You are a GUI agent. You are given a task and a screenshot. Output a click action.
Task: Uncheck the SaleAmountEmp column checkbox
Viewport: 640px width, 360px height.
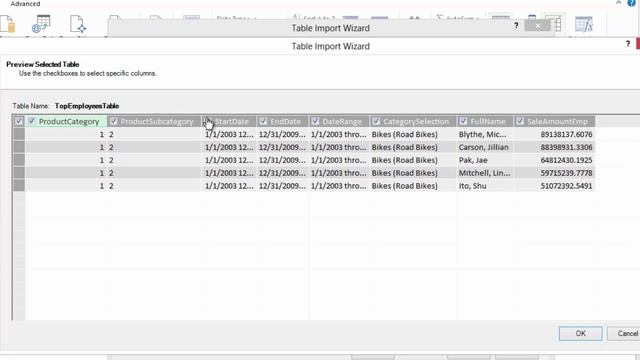click(x=520, y=121)
